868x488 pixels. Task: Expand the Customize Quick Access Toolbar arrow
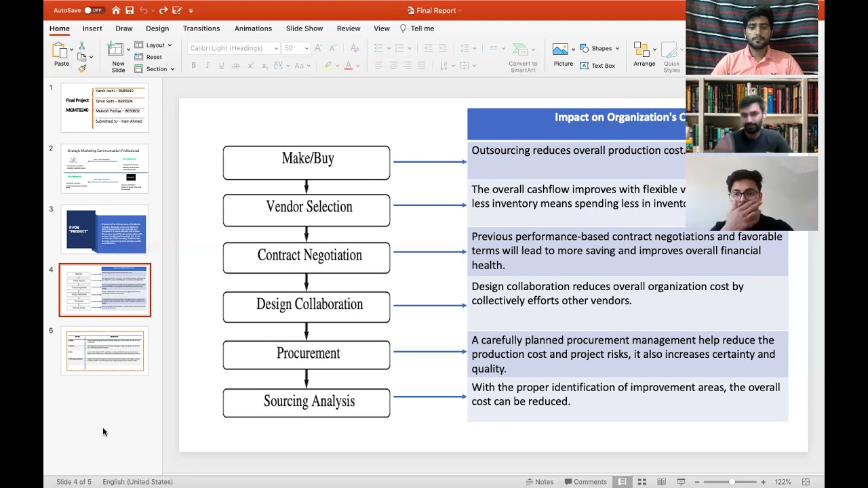click(191, 10)
